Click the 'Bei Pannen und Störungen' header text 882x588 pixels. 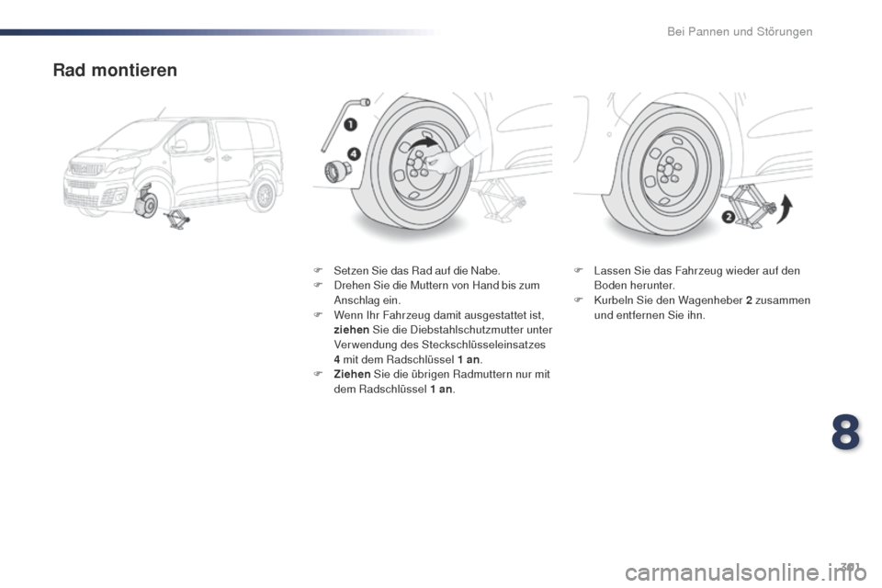click(x=740, y=31)
